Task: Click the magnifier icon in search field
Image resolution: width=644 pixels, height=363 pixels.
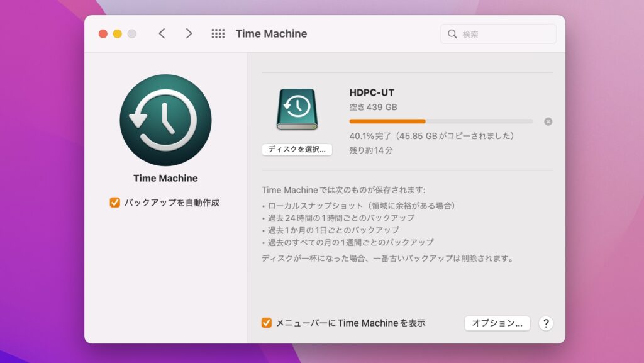Action: 452,34
